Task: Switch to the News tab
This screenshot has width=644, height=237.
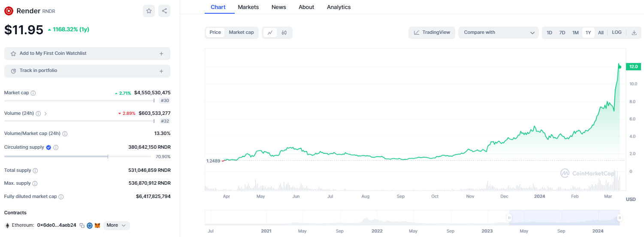Action: tap(279, 7)
